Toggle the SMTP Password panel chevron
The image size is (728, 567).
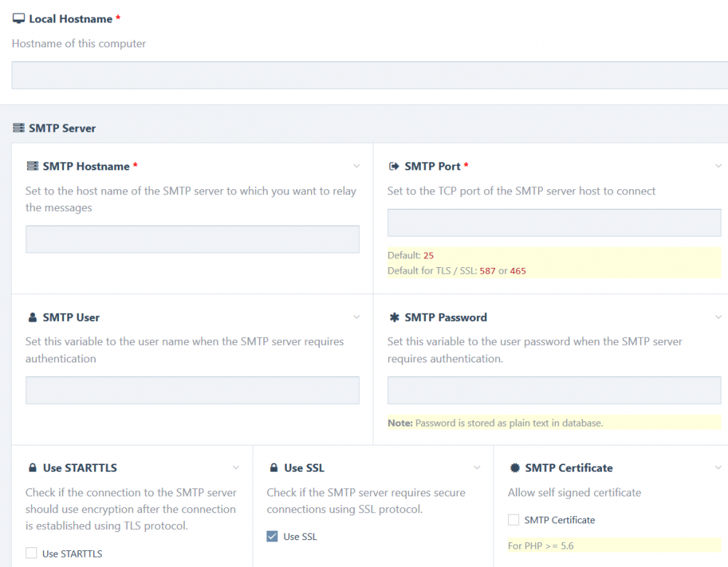pyautogui.click(x=719, y=317)
